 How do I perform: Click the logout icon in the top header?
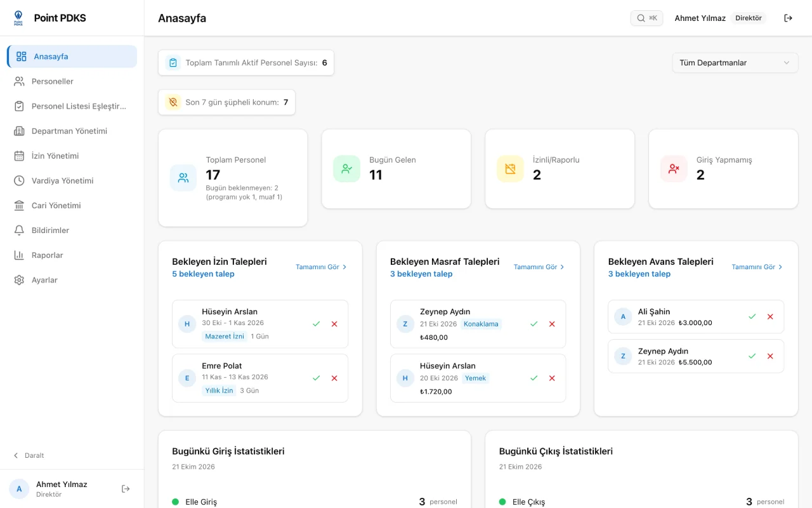789,18
